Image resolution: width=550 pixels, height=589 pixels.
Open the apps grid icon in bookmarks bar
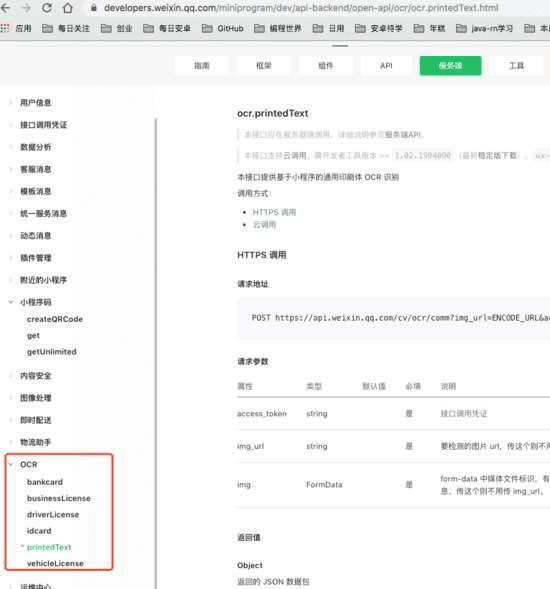(5, 28)
